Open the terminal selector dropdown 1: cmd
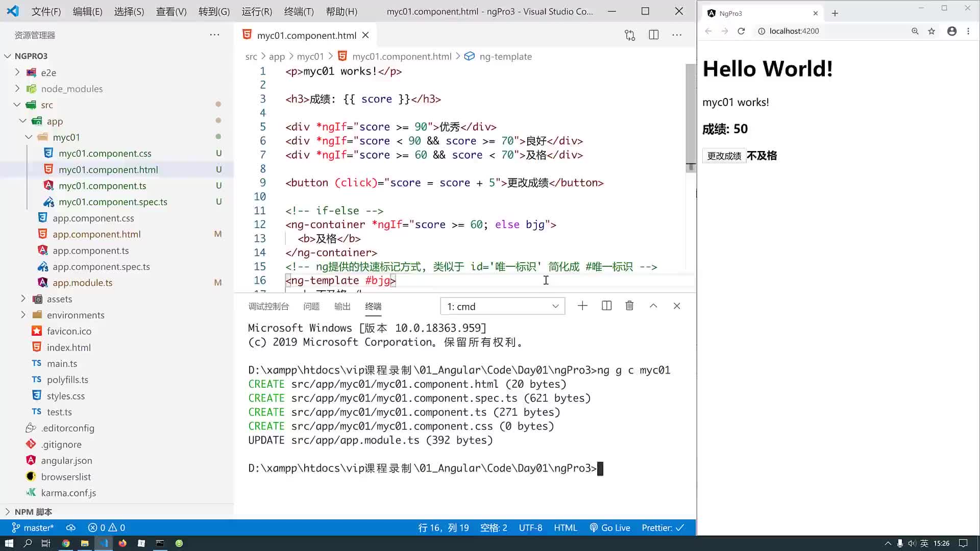The height and width of the screenshot is (551, 980). 502,306
